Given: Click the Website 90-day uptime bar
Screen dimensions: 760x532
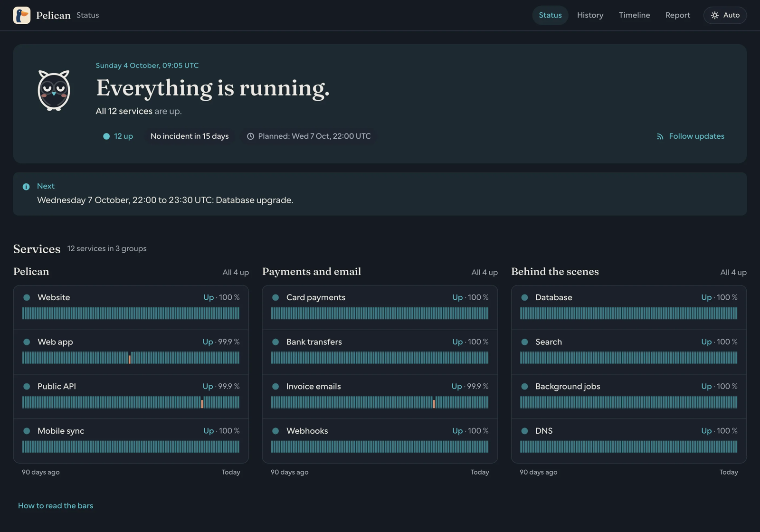Looking at the screenshot, I should tap(131, 313).
